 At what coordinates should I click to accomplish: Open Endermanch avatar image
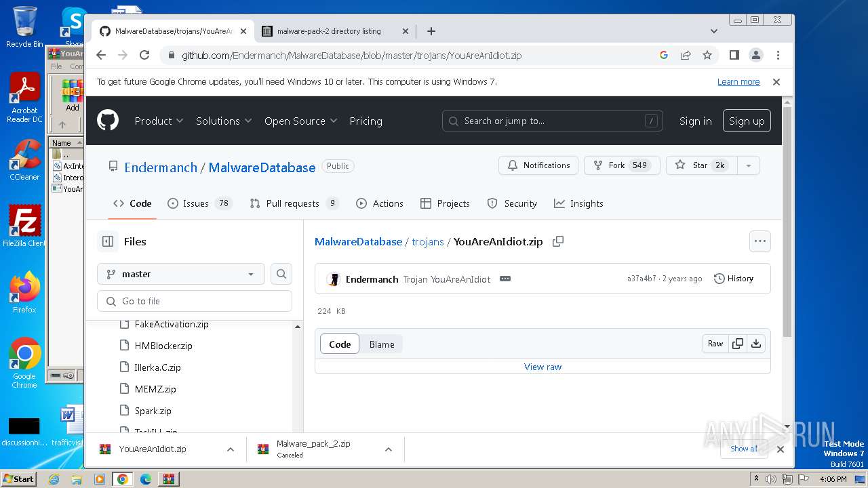click(x=333, y=279)
